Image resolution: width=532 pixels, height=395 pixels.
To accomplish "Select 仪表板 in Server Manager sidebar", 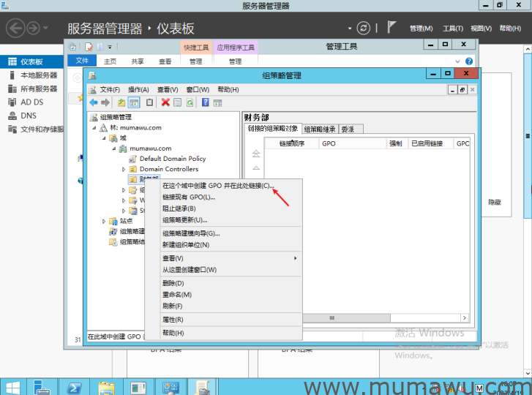I will 31,61.
